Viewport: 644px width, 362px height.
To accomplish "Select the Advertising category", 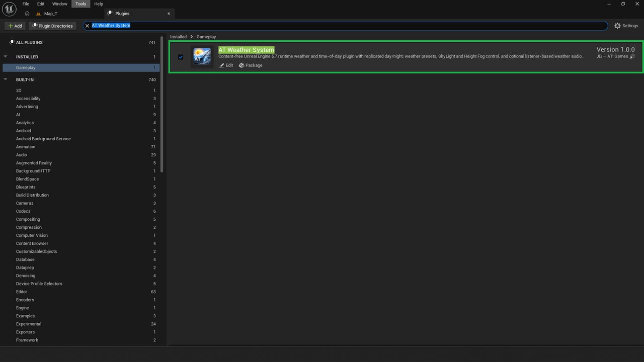I will [x=80, y=107].
